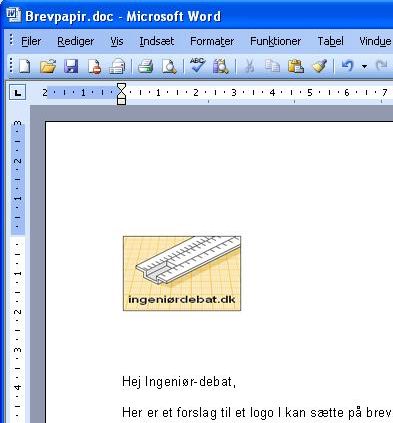The image size is (393, 423).
Task: Run spelling and grammar check
Action: (x=197, y=65)
